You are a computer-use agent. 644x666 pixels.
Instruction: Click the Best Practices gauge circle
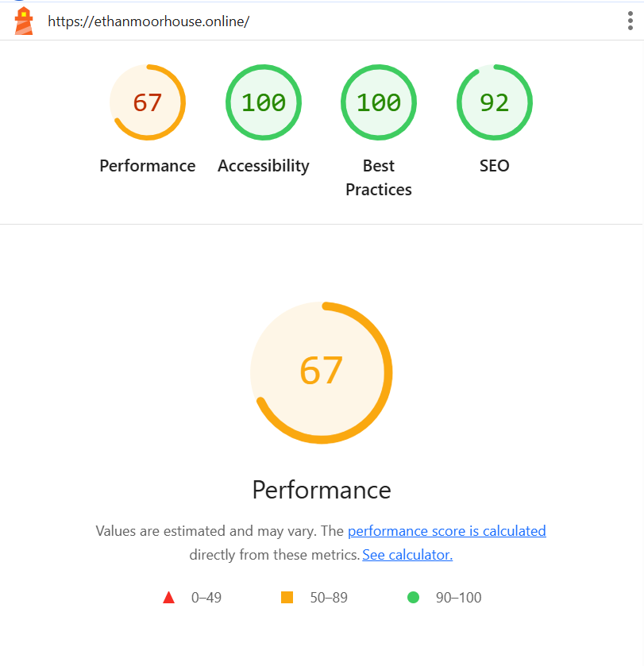(379, 102)
